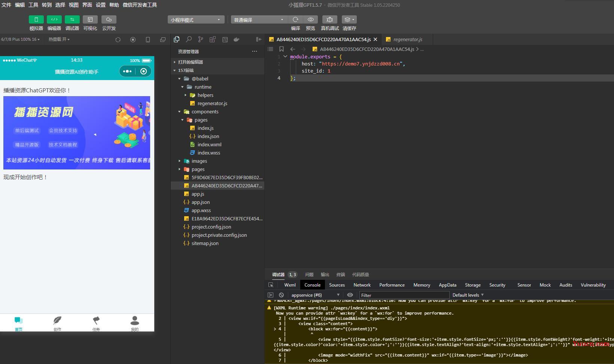Click the preview eye icon
The height and width of the screenshot is (364, 614).
click(310, 19)
